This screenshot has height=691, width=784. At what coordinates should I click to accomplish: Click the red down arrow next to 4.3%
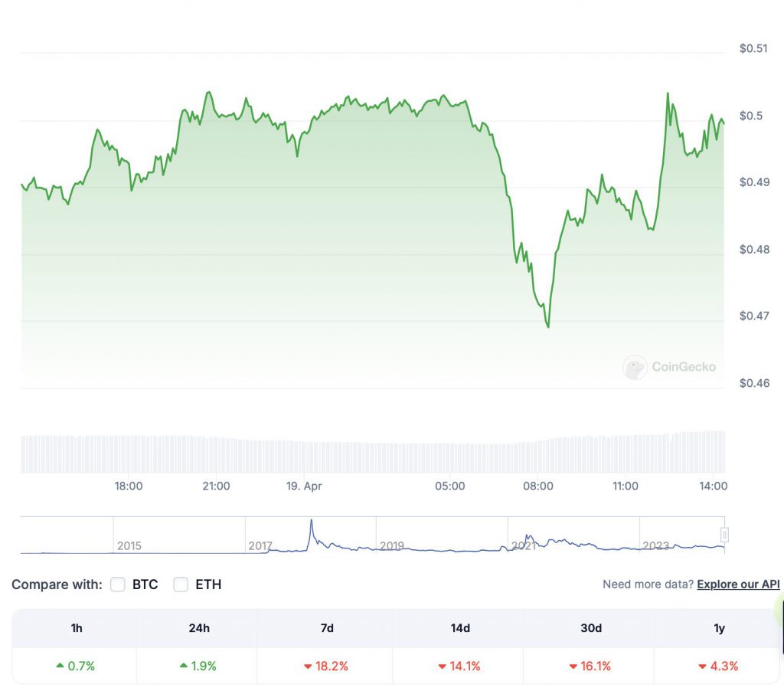click(702, 666)
